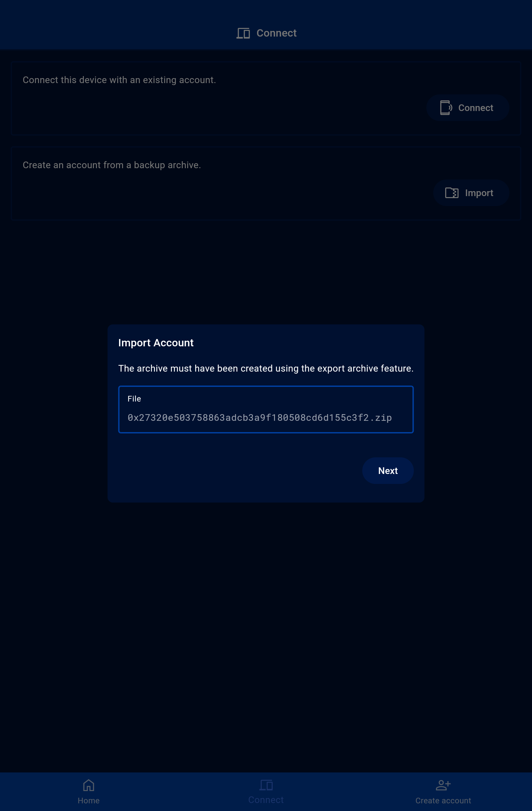532x811 pixels.
Task: Click Next in the Import Account dialog
Action: (388, 471)
